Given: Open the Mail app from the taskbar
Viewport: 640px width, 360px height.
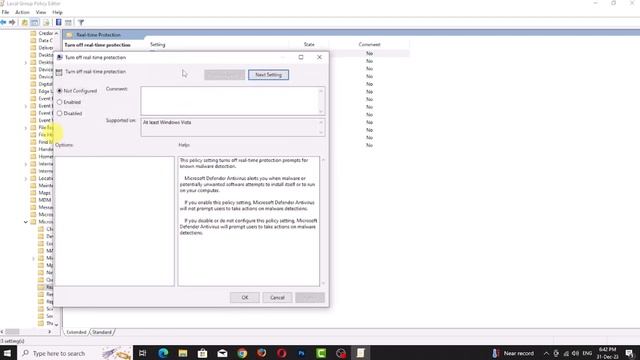Looking at the screenshot, I should (222, 353).
